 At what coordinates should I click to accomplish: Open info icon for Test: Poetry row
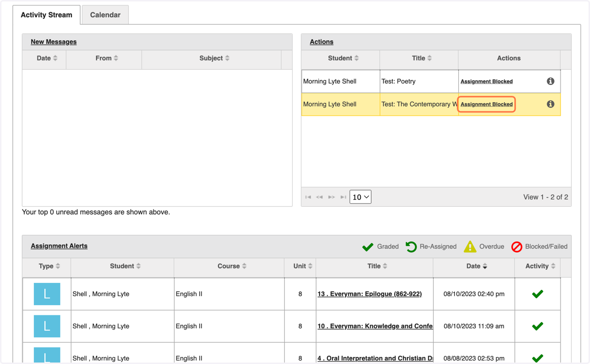point(551,81)
